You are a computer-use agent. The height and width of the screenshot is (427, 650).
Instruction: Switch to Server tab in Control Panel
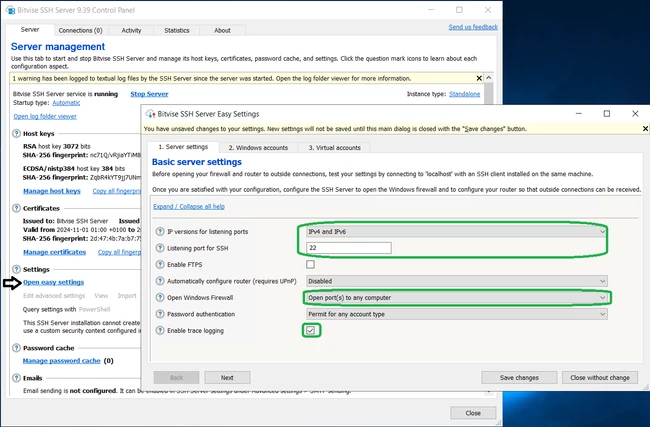point(30,30)
